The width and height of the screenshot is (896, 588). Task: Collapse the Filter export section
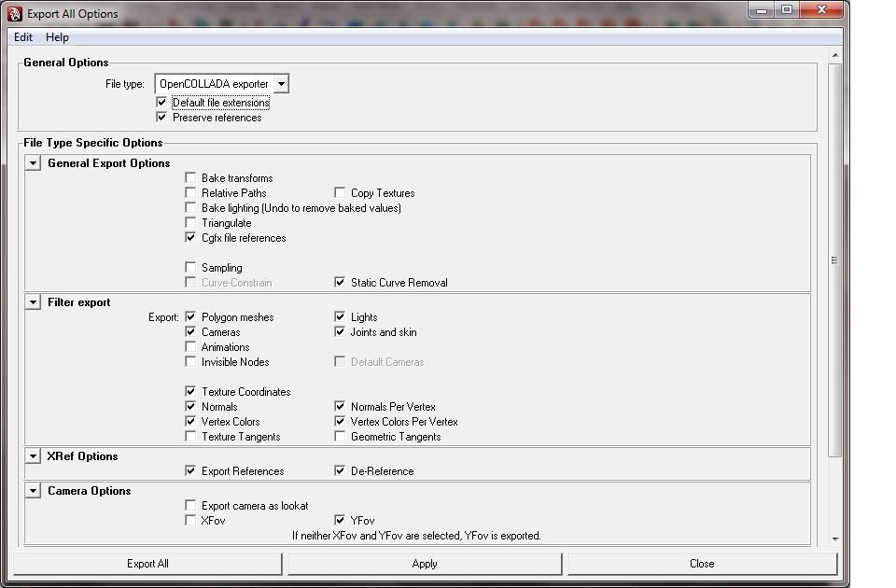point(33,302)
